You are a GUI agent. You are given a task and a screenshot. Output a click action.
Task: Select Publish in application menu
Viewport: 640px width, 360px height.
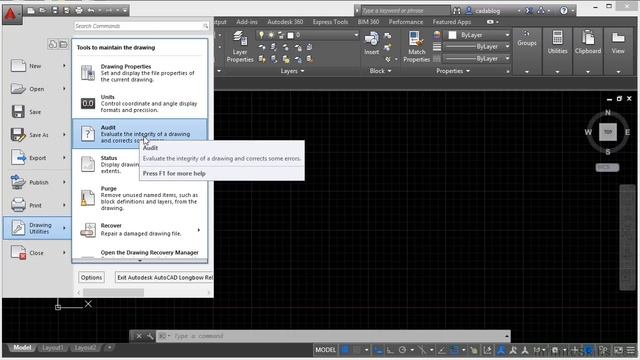point(38,182)
